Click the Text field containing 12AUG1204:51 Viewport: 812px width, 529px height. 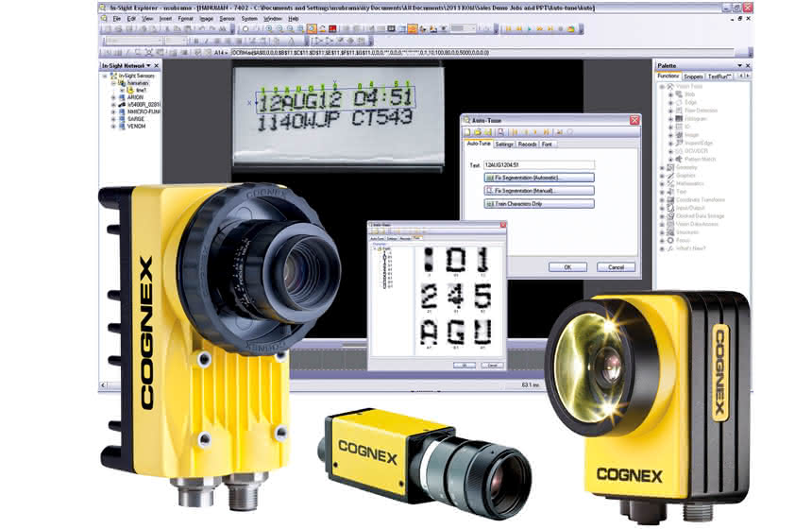pos(539,164)
